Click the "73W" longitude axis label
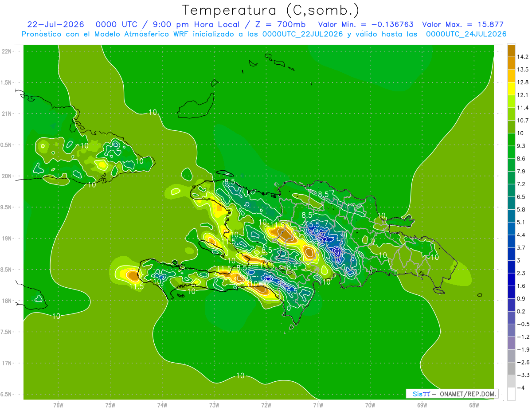The height and width of the screenshot is (411, 532). click(x=214, y=405)
